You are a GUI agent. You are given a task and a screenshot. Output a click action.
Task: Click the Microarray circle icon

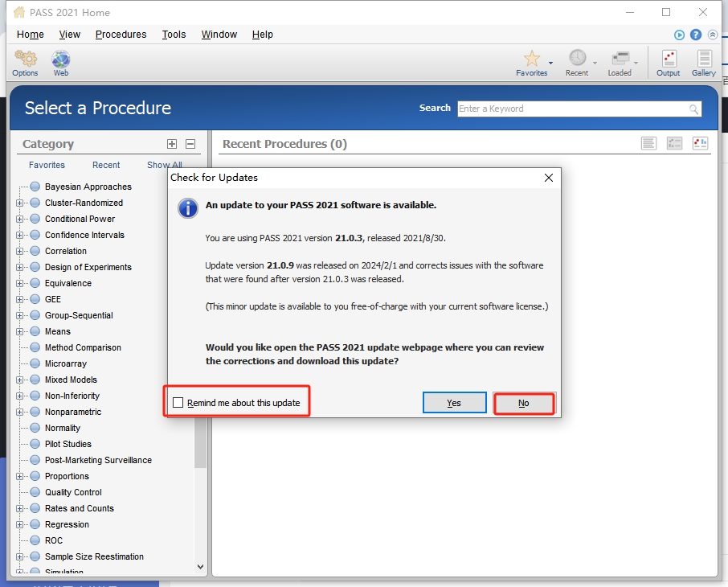tap(35, 363)
